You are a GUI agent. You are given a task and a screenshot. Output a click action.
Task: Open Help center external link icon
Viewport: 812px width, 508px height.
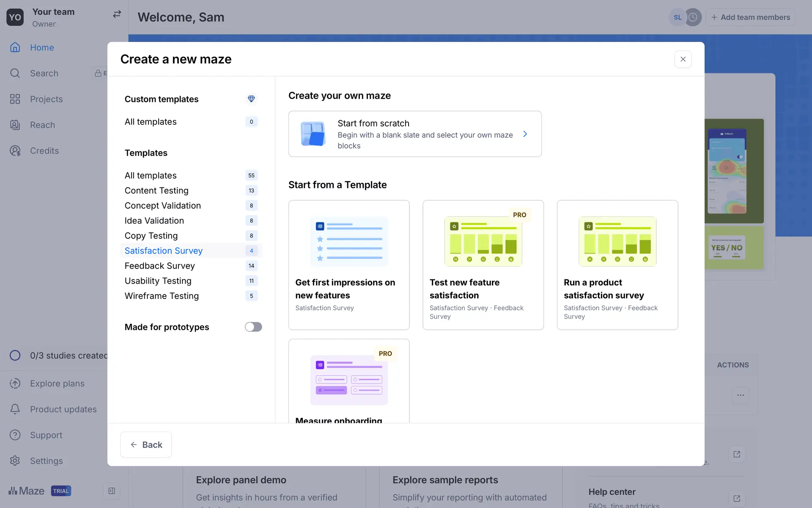[737, 498]
